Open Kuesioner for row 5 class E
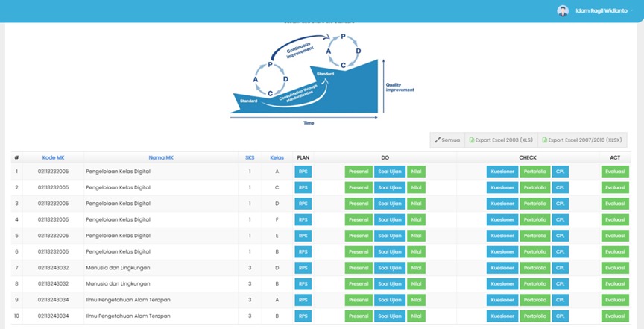Image resolution: width=644 pixels, height=329 pixels. point(502,236)
